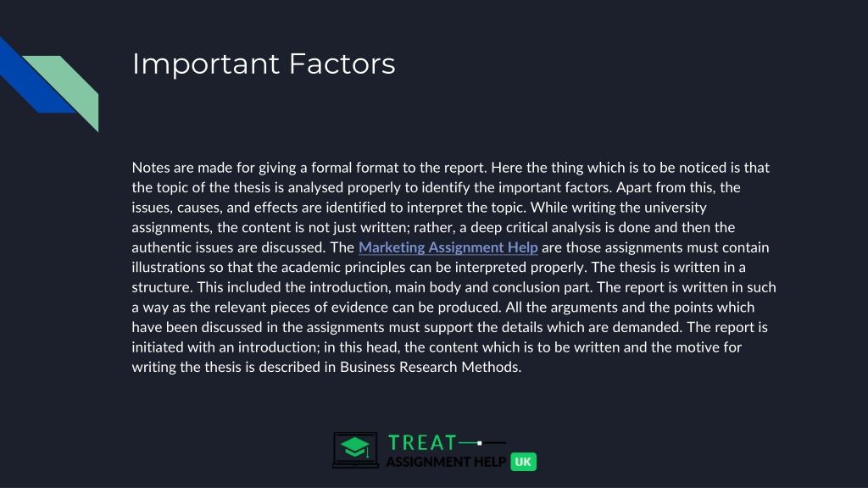Screen dimensions: 868x488
Task: Click line beginning issues, causes, and effects
Action: pyautogui.click(x=419, y=208)
